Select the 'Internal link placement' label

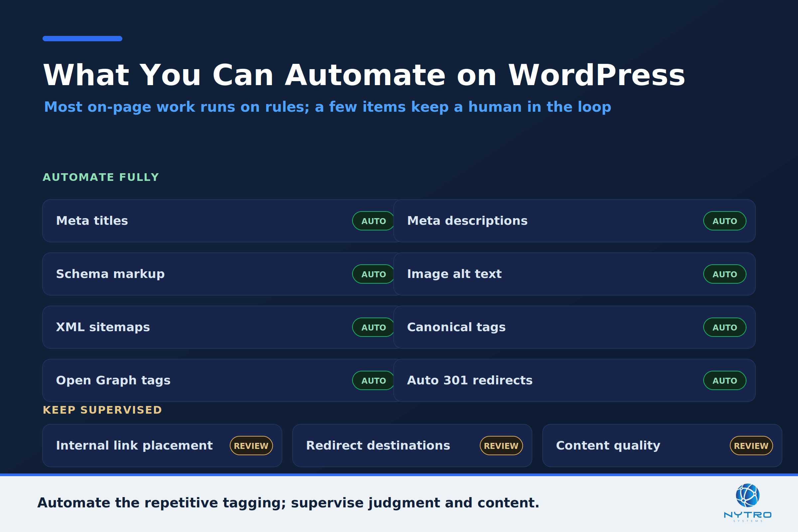click(134, 446)
